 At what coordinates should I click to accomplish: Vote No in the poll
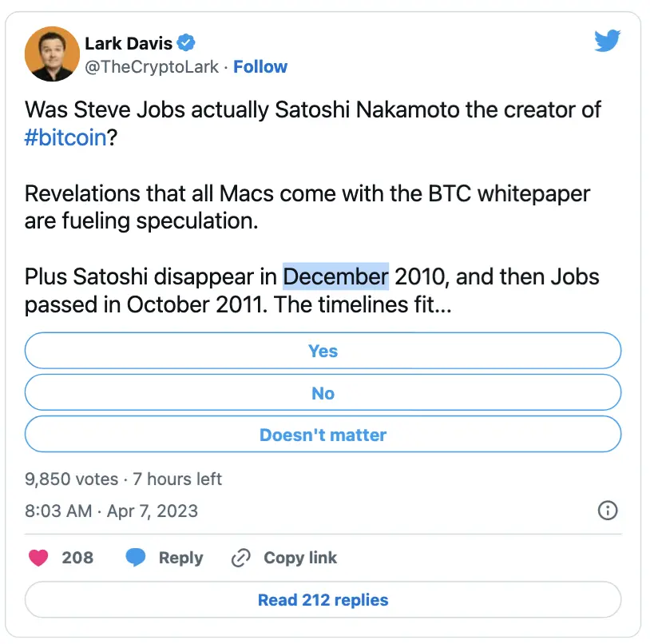click(x=323, y=393)
